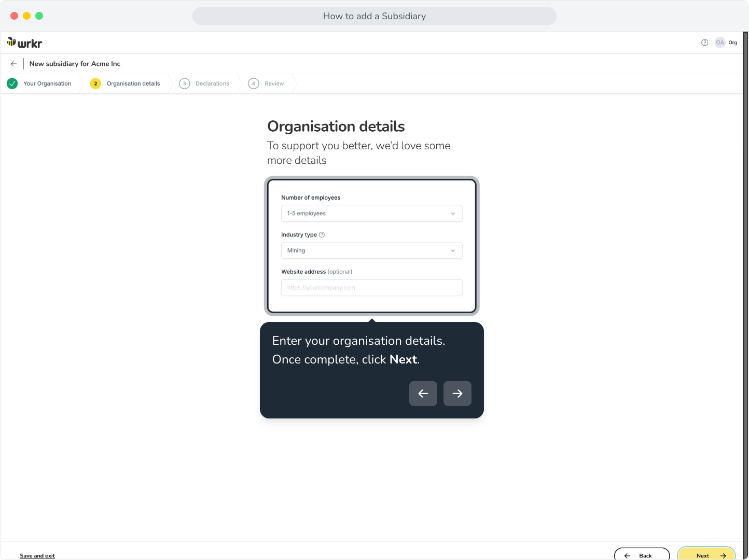Click the wrkr bee logo
749x560 pixels.
point(24,43)
